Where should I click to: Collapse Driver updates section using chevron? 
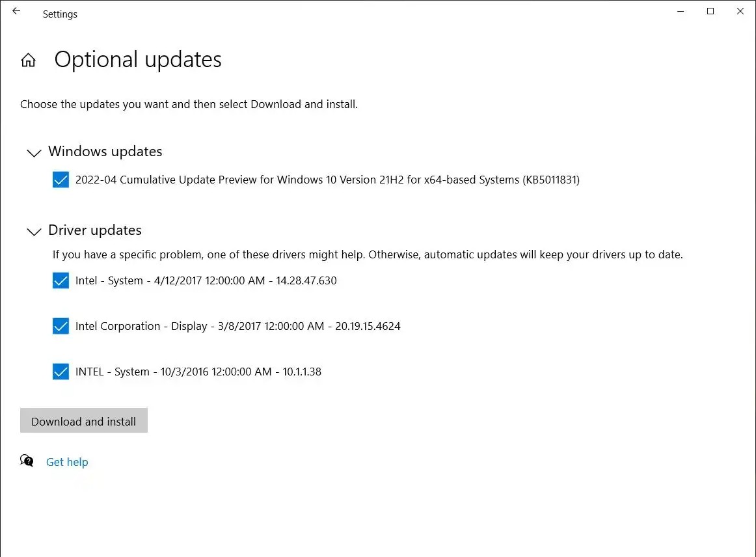pos(33,232)
